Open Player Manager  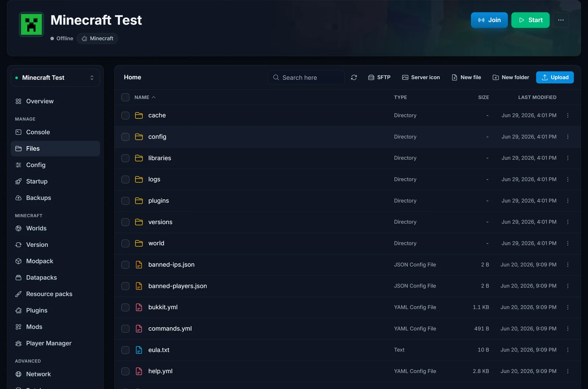(55, 343)
